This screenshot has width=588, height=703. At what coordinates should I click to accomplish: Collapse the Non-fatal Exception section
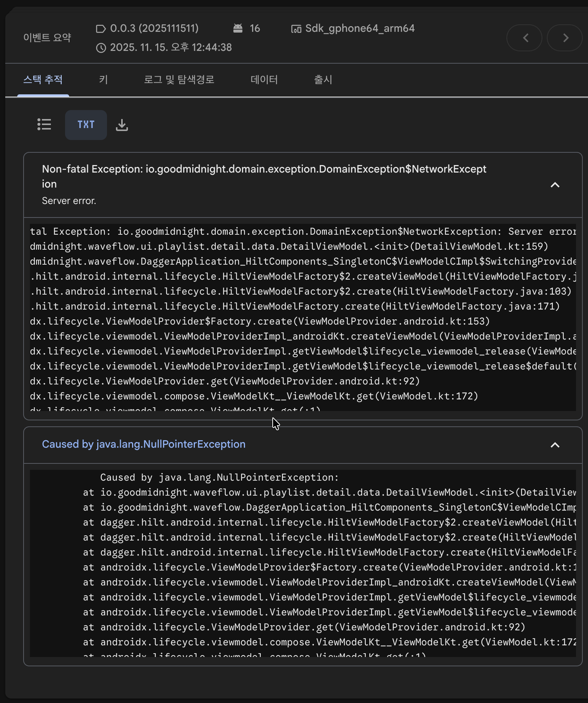coord(555,185)
